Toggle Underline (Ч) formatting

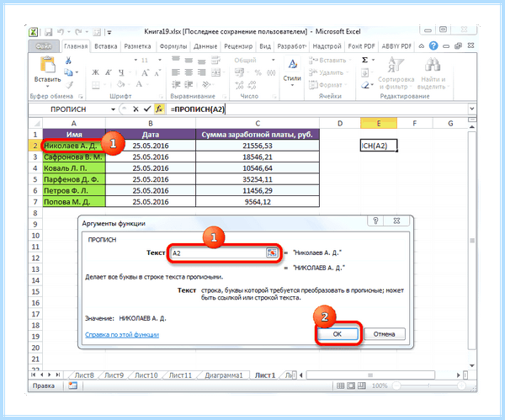click(x=121, y=72)
